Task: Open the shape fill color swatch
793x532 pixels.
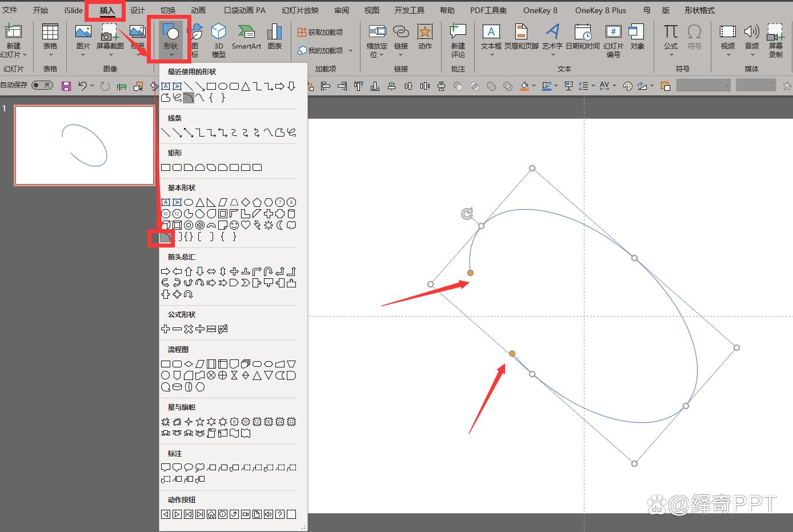Action: click(525, 86)
